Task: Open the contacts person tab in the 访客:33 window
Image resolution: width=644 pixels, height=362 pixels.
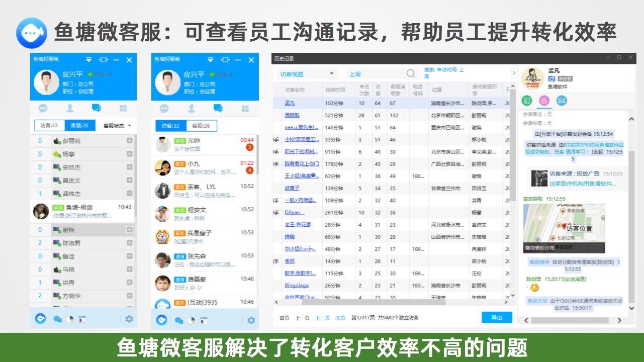Action: click(70, 108)
